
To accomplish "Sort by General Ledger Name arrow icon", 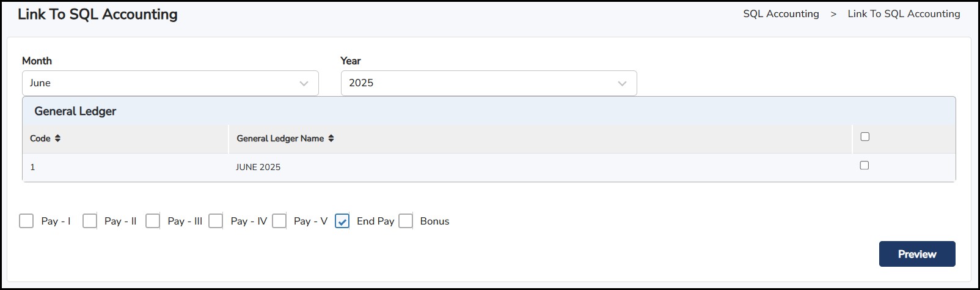I will coord(331,138).
